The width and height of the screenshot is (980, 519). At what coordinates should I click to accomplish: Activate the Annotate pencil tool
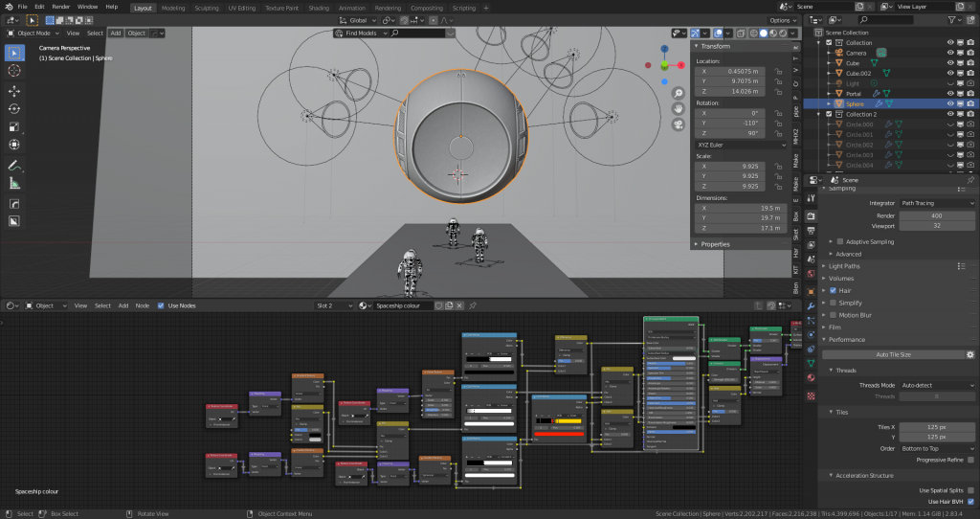click(x=14, y=165)
